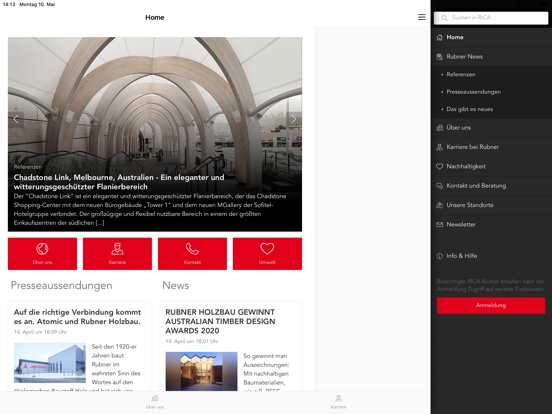Click the timber awards article thumbnail
Screen dimensions: 552x414
click(x=201, y=371)
